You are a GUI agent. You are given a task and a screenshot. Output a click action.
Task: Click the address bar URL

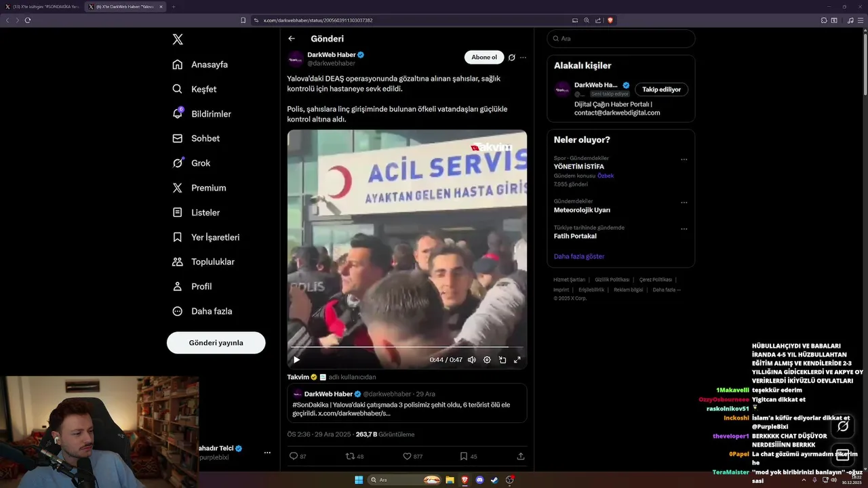[x=318, y=20]
